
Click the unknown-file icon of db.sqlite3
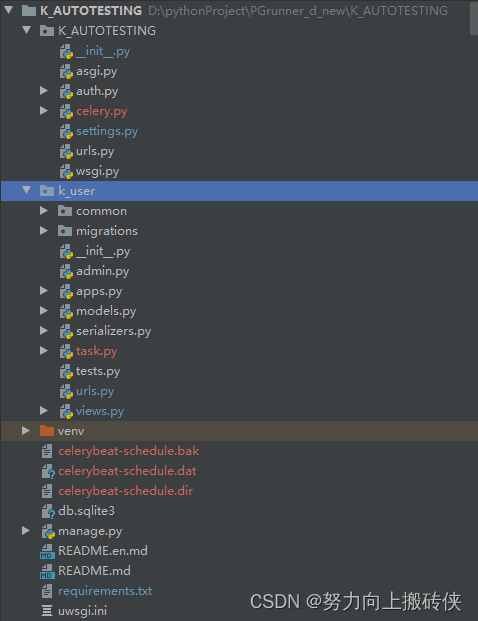[48, 511]
